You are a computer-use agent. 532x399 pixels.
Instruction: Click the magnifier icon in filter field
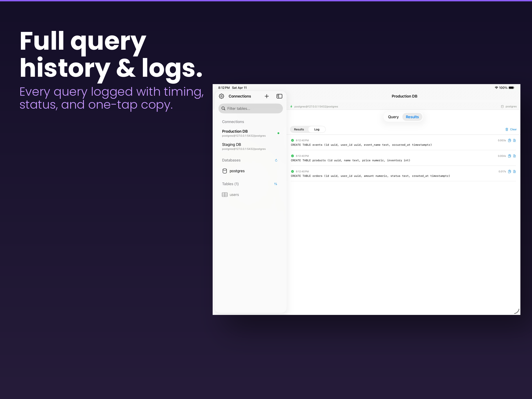click(223, 108)
